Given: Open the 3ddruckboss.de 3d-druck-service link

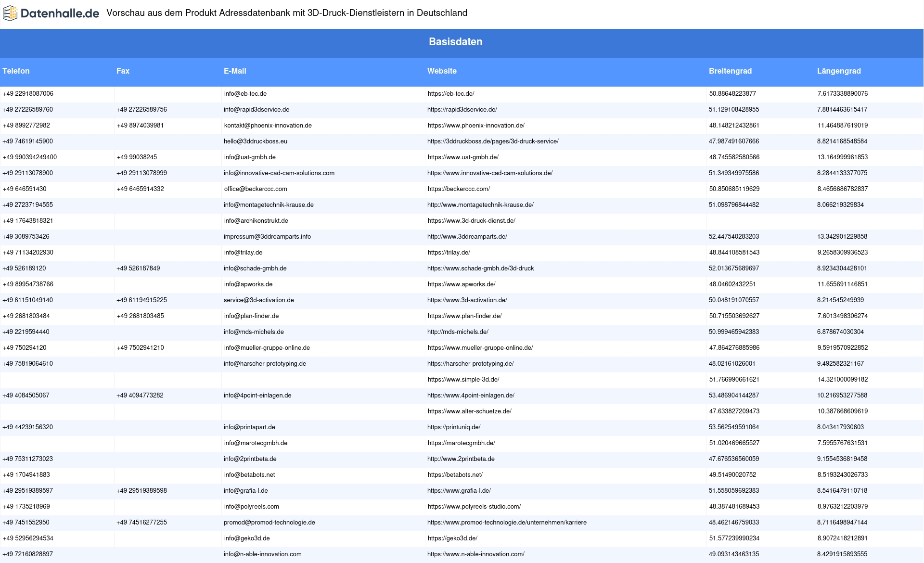Looking at the screenshot, I should (x=493, y=141).
